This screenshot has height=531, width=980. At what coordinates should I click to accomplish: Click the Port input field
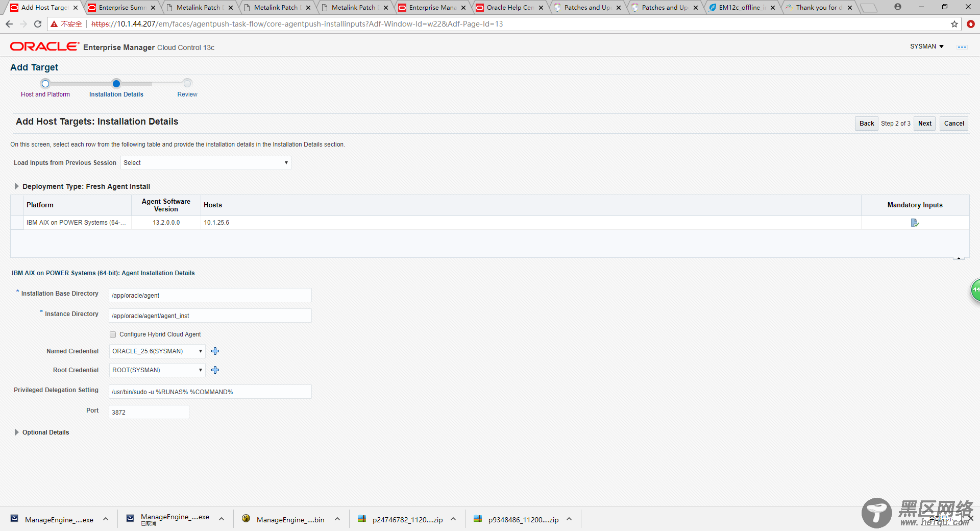149,412
